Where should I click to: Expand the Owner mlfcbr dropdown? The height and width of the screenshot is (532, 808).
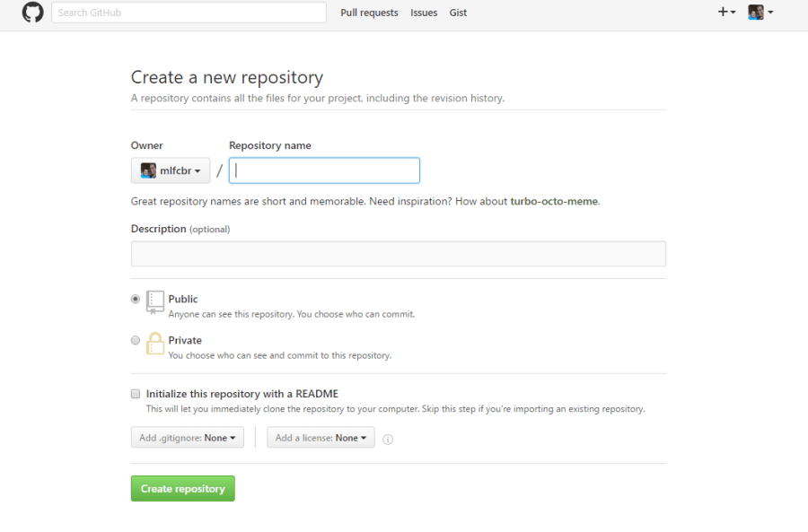point(171,170)
